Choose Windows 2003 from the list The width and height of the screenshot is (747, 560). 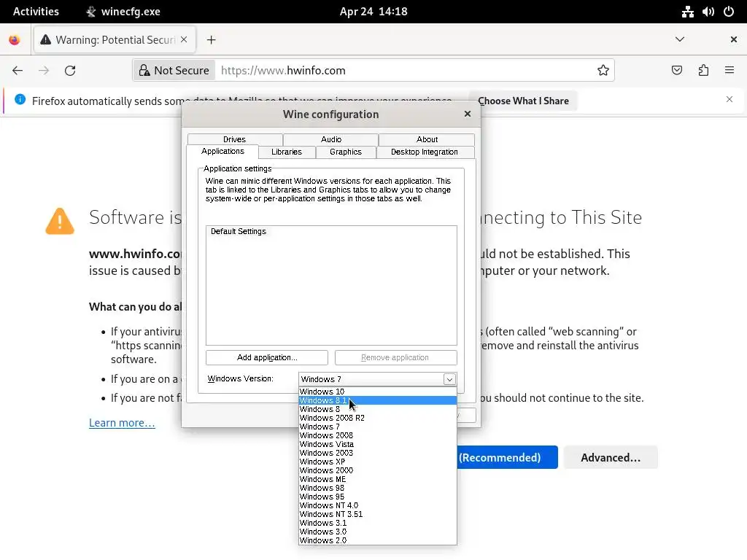[x=377, y=453]
